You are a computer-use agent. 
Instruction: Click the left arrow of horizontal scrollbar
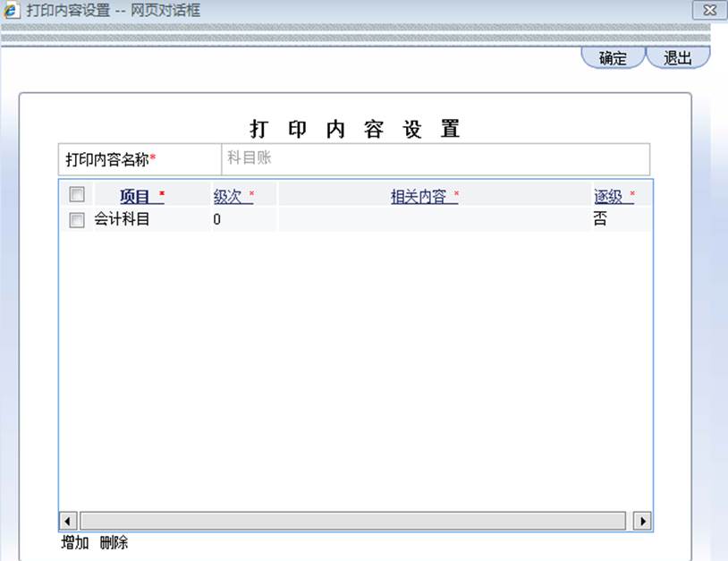[68, 521]
